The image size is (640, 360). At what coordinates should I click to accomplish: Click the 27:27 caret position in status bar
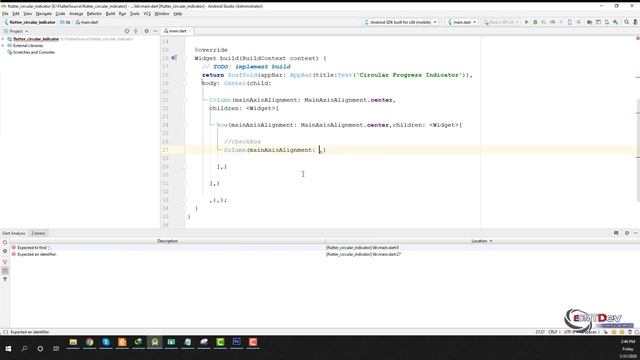[540, 332]
